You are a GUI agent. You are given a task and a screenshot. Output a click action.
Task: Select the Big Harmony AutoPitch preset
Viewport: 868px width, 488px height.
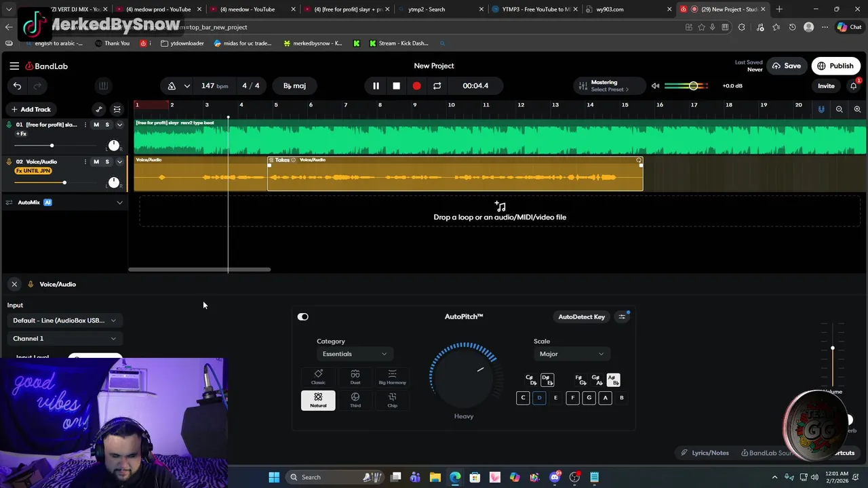pyautogui.click(x=392, y=378)
